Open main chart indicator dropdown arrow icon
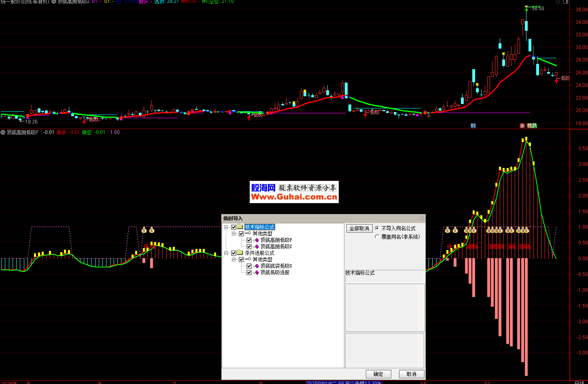The image size is (588, 384). click(x=54, y=2)
